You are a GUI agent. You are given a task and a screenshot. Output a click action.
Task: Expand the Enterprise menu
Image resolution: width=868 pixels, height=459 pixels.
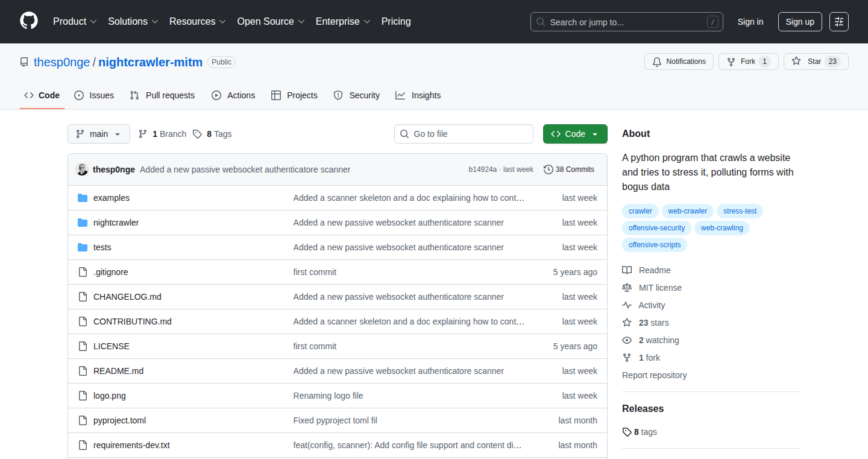point(343,22)
